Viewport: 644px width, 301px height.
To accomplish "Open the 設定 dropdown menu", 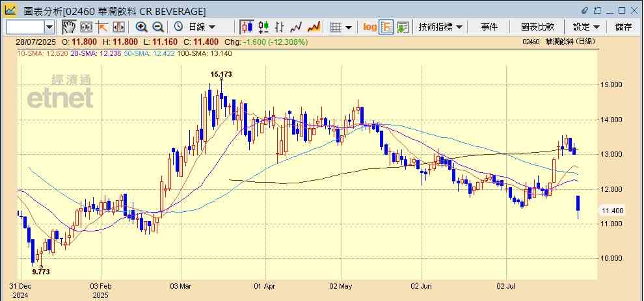I will pos(587,27).
